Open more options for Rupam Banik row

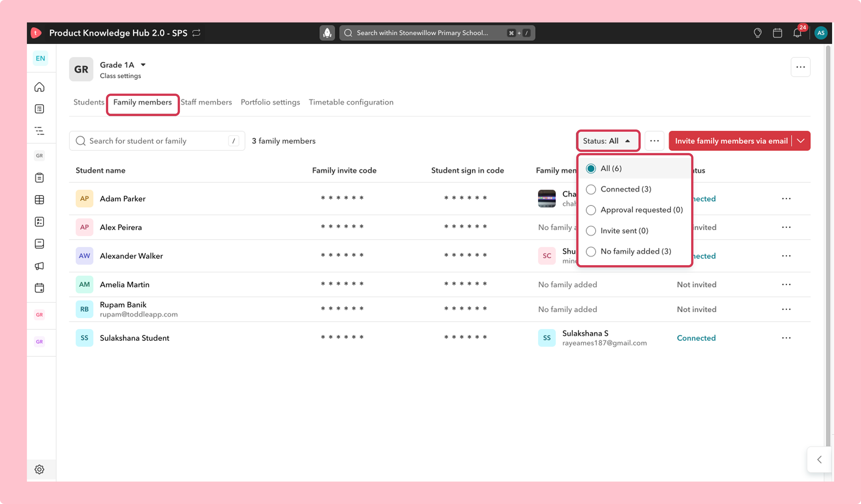pyautogui.click(x=786, y=309)
